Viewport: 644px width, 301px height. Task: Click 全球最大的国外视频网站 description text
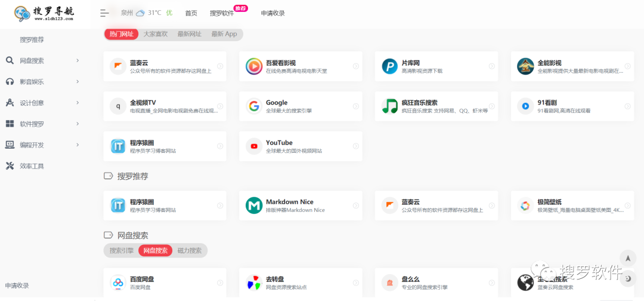pyautogui.click(x=293, y=151)
